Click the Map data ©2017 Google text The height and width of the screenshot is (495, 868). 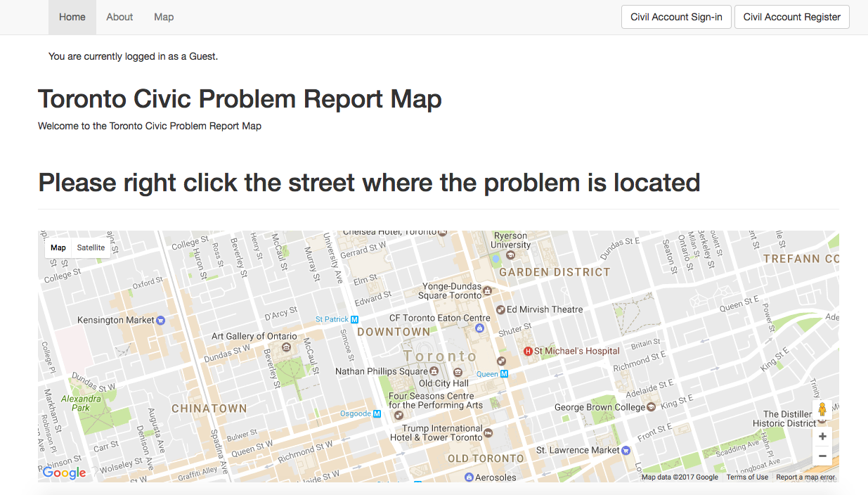[680, 477]
